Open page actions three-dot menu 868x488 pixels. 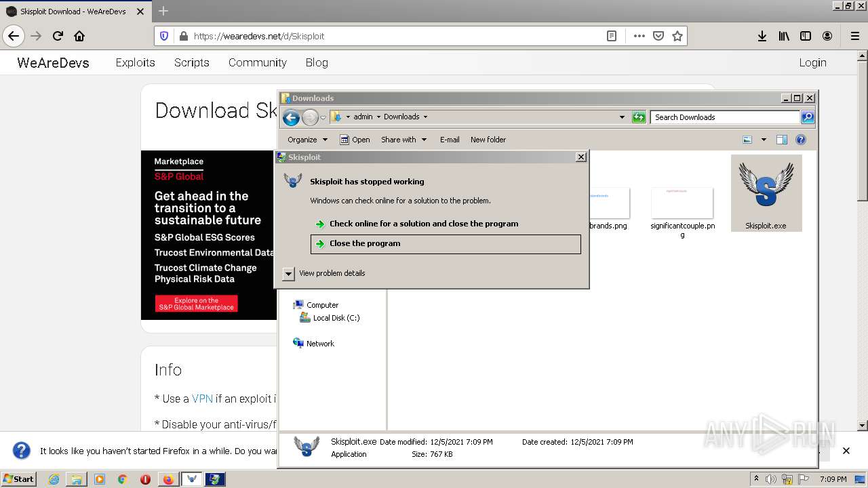point(639,36)
